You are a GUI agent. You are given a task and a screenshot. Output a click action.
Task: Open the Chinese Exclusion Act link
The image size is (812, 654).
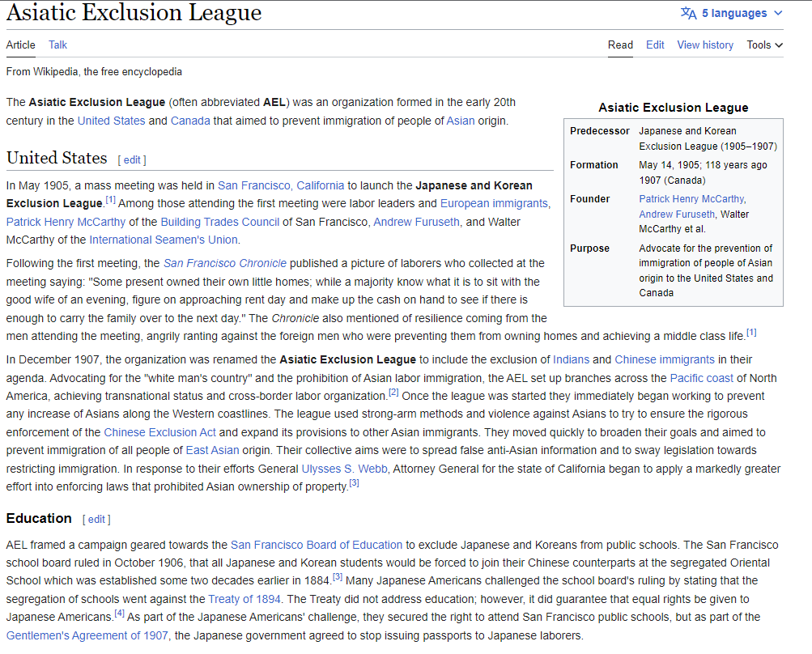[160, 432]
